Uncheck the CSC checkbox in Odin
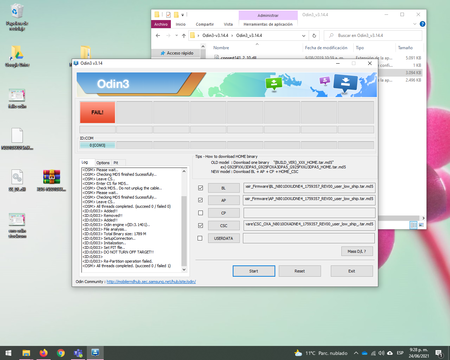This screenshot has width=450, height=360. (200, 225)
